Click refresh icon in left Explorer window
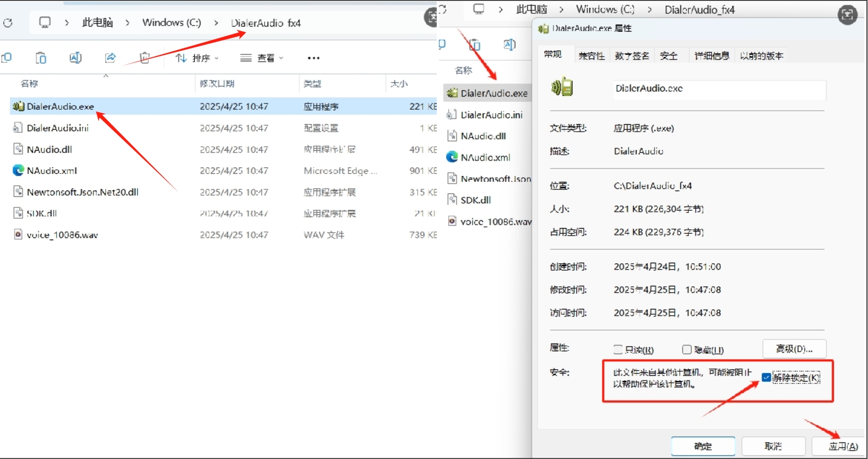 [7, 24]
